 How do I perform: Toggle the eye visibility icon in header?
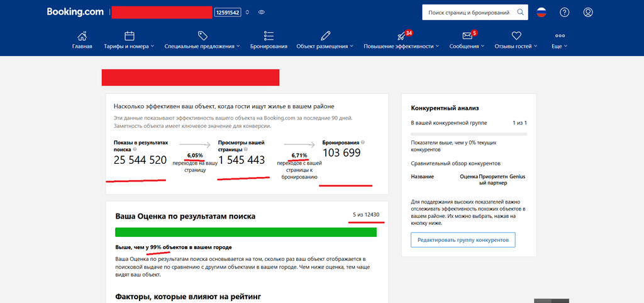point(261,13)
